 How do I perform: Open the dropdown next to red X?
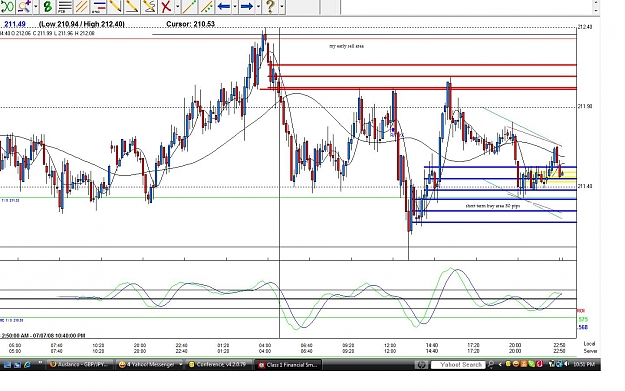tap(177, 6)
